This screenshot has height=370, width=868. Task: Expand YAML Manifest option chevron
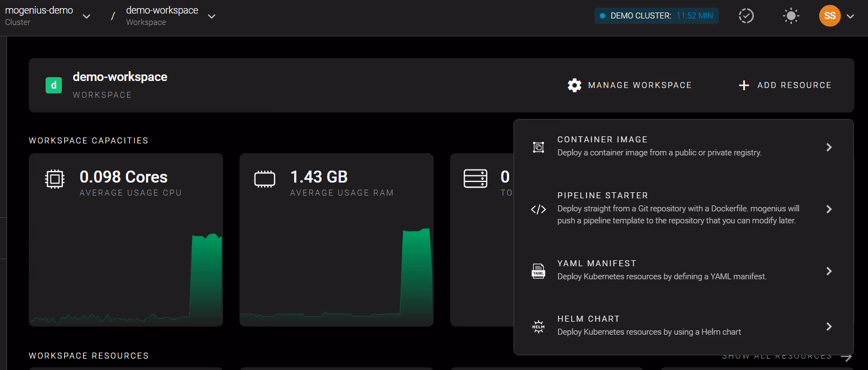(x=829, y=271)
